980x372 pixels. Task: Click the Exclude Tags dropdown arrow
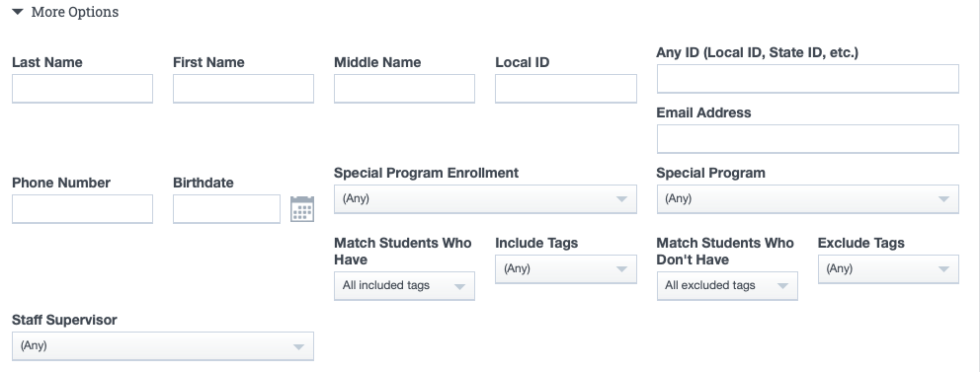pos(943,269)
